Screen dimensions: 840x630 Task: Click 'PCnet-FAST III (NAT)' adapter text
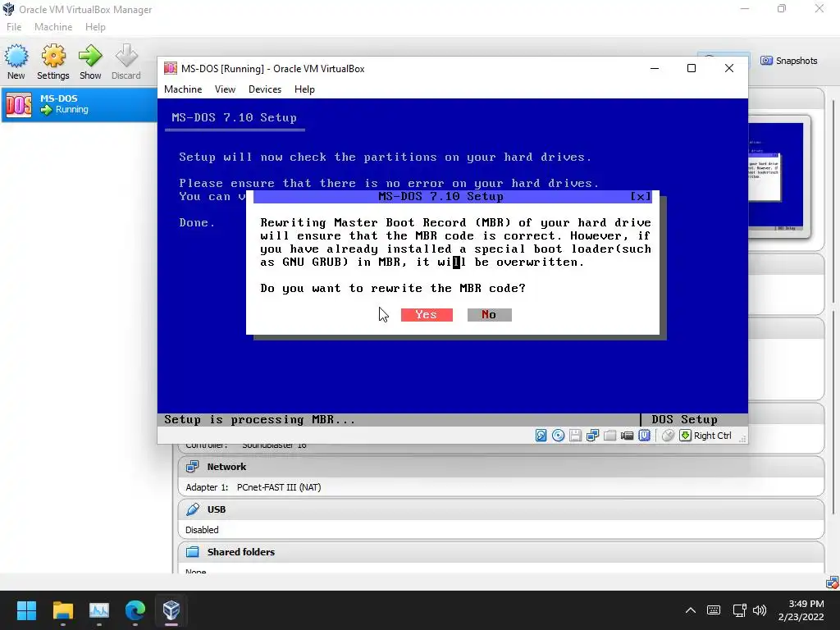click(x=279, y=487)
